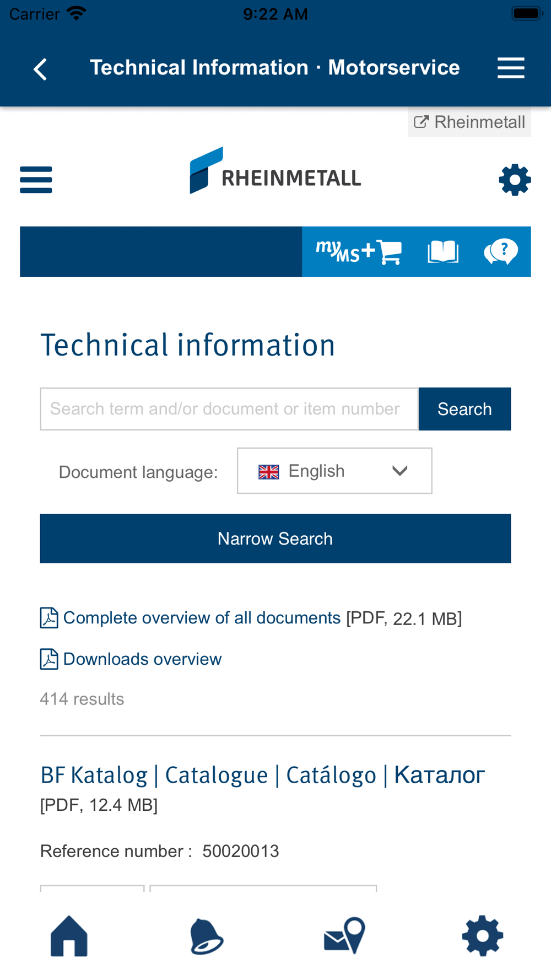The image size is (551, 980).
Task: Open Complete overview of all documents PDF
Action: pos(202,618)
